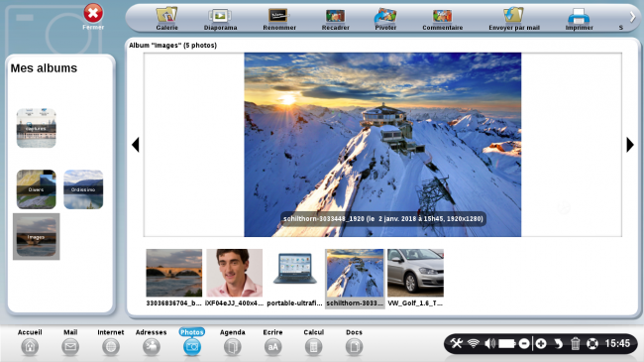Viewport: 644px width, 362px height.
Task: Add a Commentaire to the photo
Action: coord(442,19)
